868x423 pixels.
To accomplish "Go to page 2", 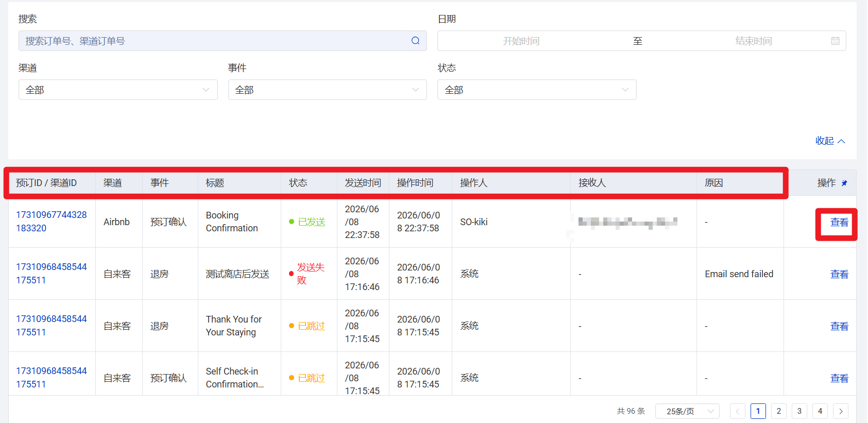I will click(x=779, y=411).
